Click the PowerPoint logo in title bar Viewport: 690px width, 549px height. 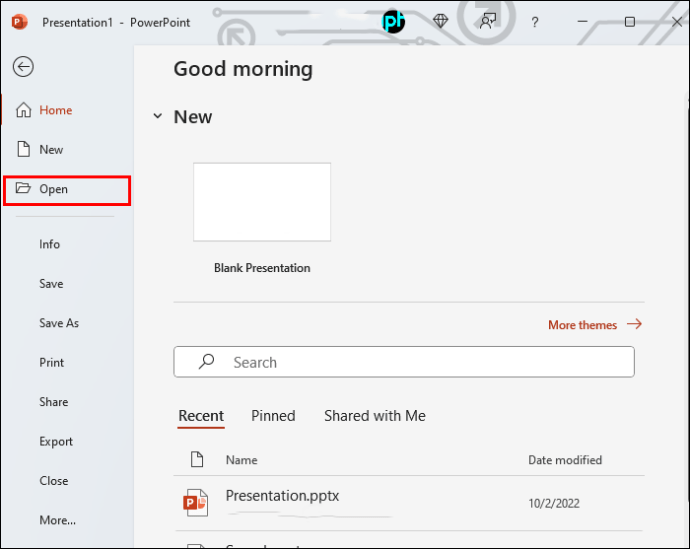(18, 22)
